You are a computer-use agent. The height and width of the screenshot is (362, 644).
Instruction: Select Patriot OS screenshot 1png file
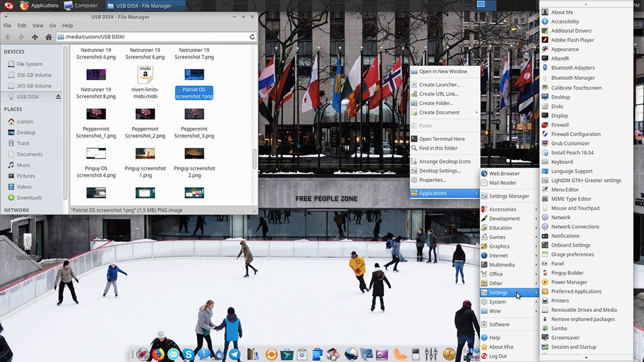tap(194, 84)
